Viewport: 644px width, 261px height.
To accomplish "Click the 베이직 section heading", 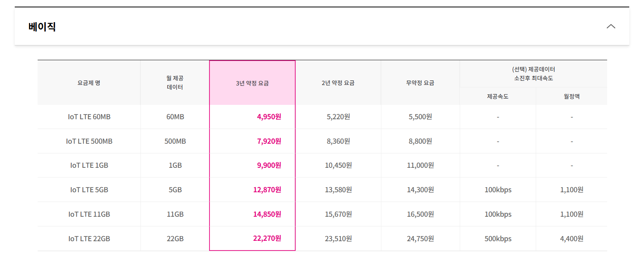I will coord(42,27).
